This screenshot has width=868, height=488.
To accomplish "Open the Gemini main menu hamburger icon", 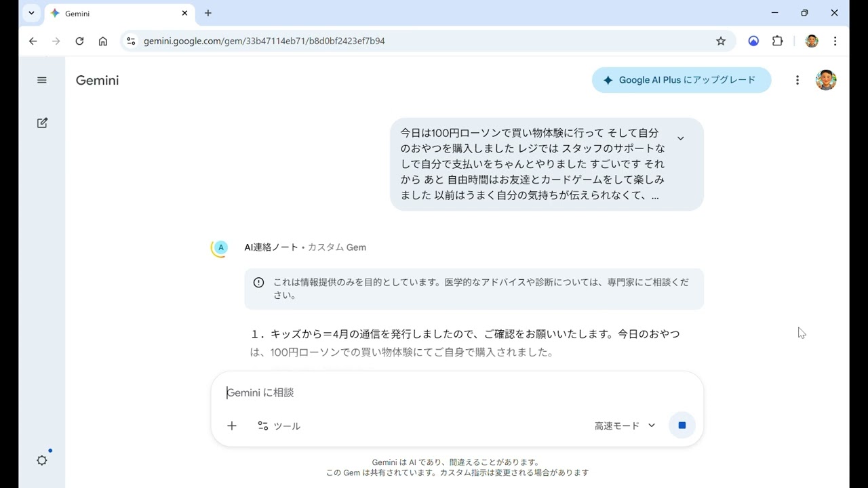I will pos(42,80).
